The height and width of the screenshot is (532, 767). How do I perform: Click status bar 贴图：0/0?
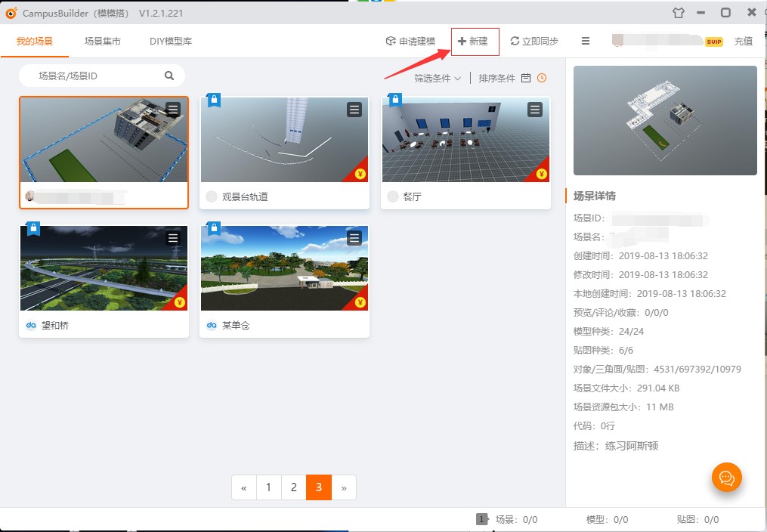(698, 519)
